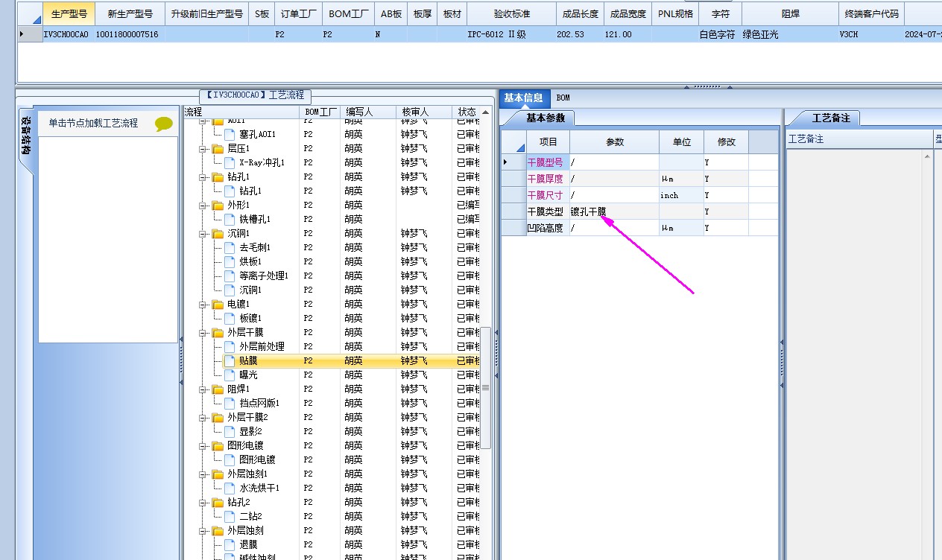942x560 pixels.
Task: Click the 等离子处理1 document icon
Action: (230, 276)
